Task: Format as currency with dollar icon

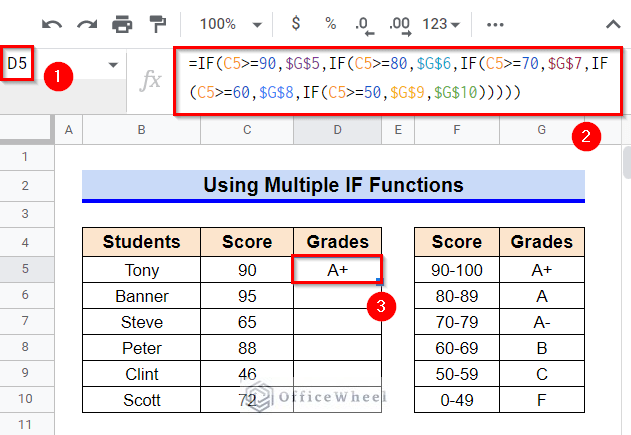Action: click(x=295, y=23)
